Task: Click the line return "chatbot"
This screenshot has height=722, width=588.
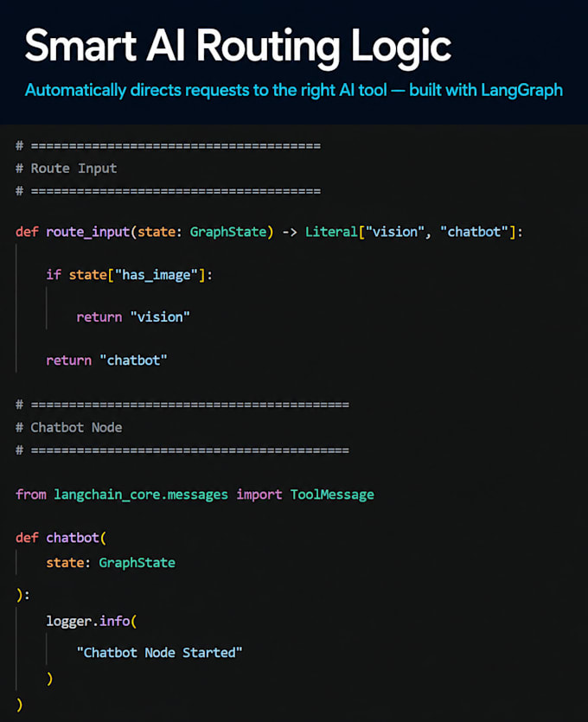Action: pos(106,360)
